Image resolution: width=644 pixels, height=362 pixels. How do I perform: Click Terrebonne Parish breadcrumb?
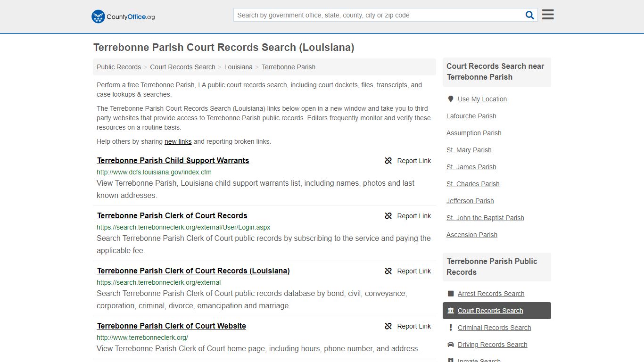click(289, 67)
